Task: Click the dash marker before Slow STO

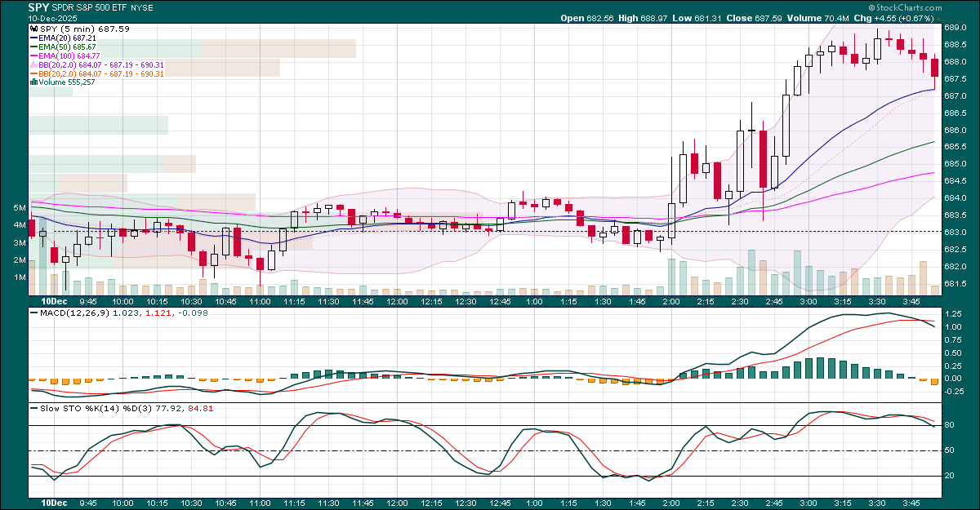Action: click(33, 407)
